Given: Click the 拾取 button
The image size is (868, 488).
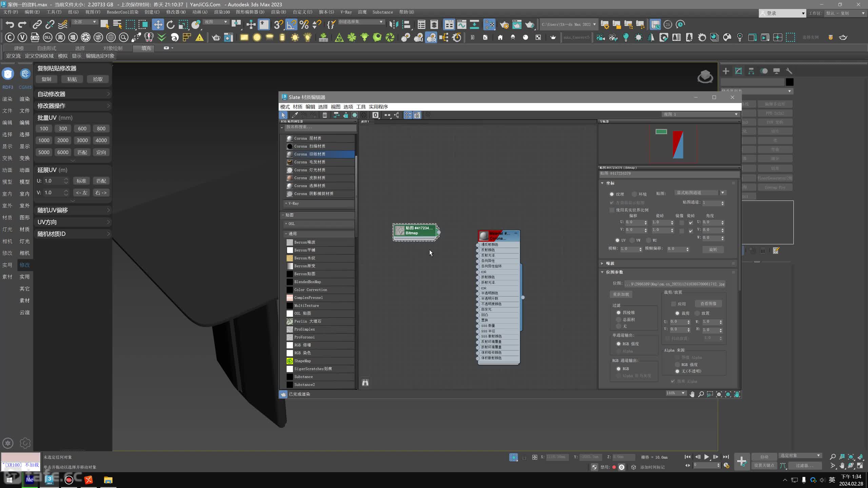Looking at the screenshot, I should (x=98, y=79).
